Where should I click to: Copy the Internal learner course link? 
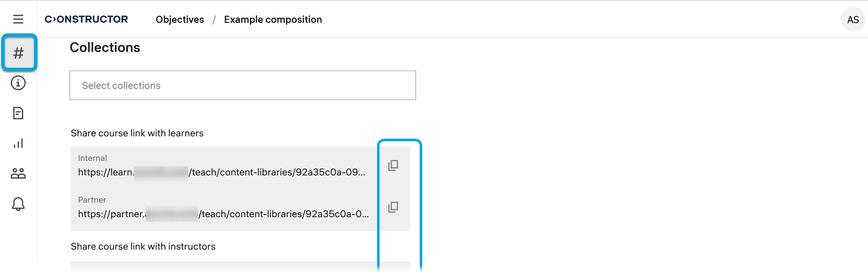[393, 165]
